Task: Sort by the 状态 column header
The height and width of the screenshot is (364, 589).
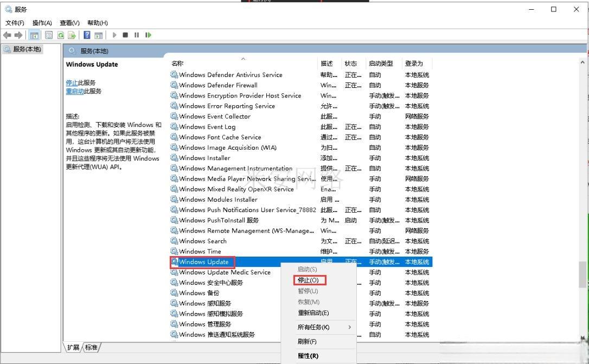Action: tap(354, 63)
